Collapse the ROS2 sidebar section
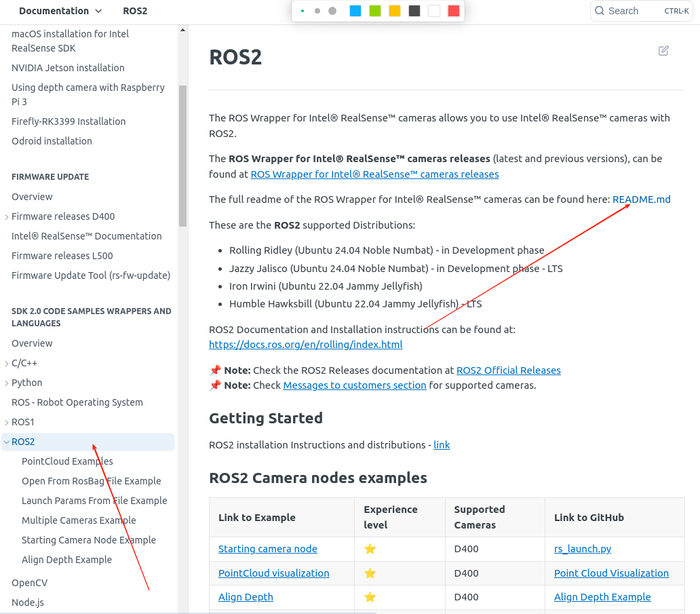Image resolution: width=700 pixels, height=614 pixels. coord(6,442)
